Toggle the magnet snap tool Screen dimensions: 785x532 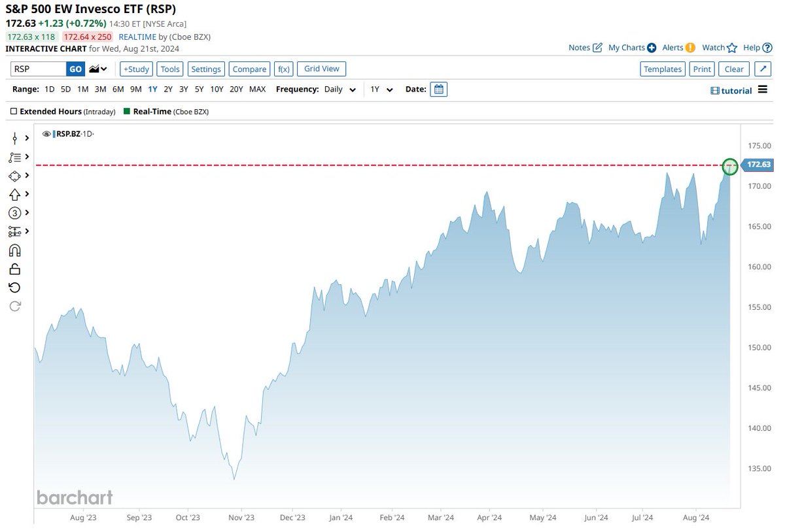pos(14,250)
